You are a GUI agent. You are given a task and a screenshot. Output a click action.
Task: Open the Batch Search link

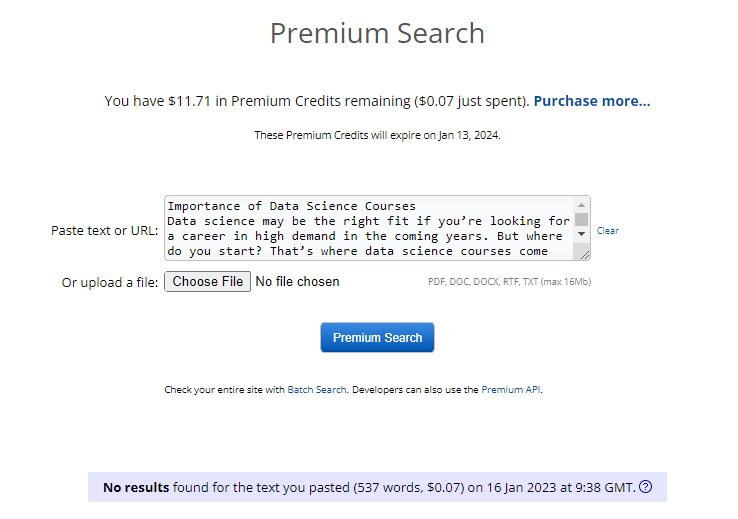point(317,390)
